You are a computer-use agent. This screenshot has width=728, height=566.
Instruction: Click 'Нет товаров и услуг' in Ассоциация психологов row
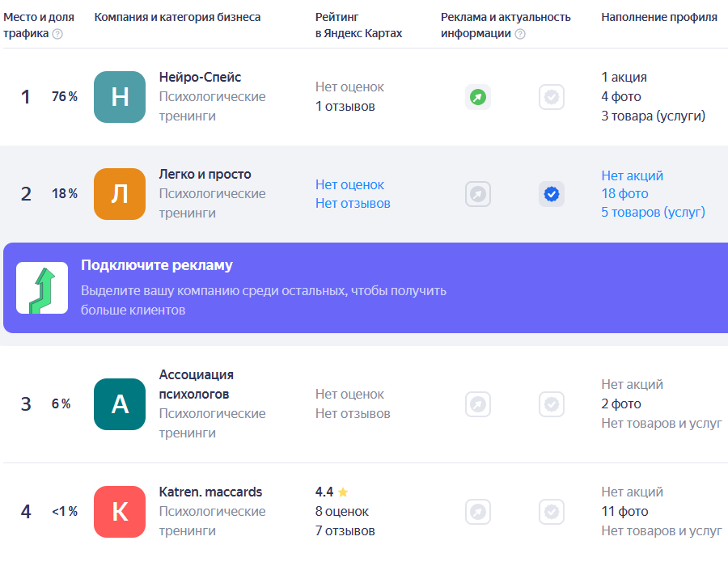coord(662,423)
